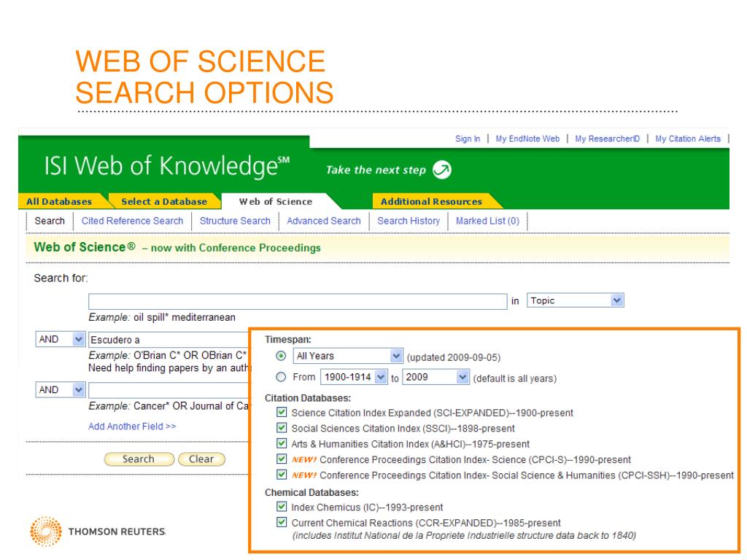The height and width of the screenshot is (560, 747).
Task: Click the Search button
Action: point(139,459)
